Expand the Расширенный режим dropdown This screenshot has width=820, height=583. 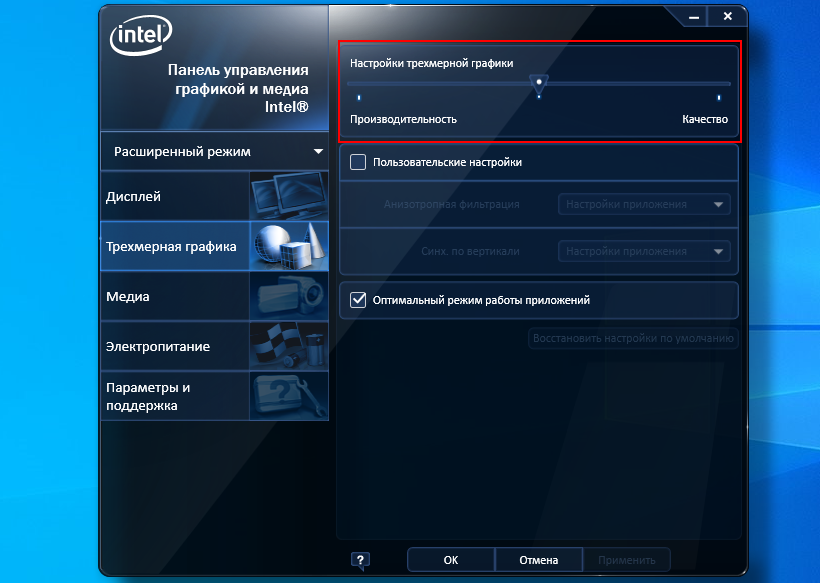pyautogui.click(x=214, y=152)
